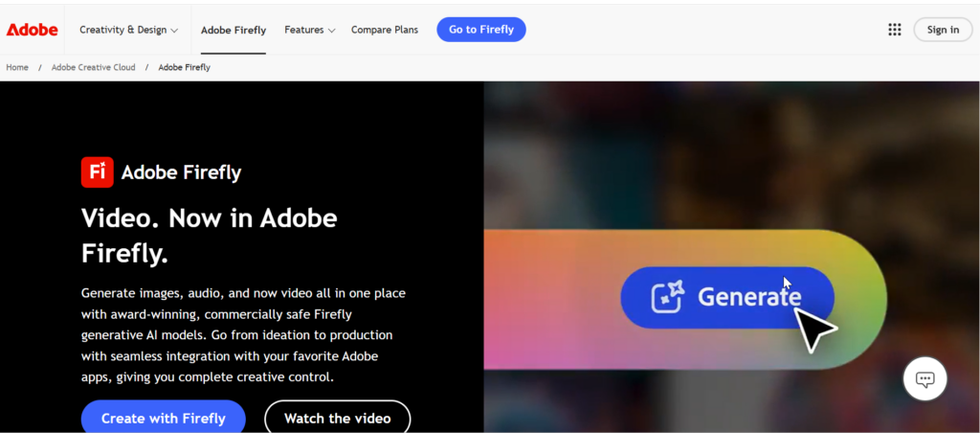Click the red Fi Firefly logo
Screen dimensions: 980x433
[x=97, y=172]
